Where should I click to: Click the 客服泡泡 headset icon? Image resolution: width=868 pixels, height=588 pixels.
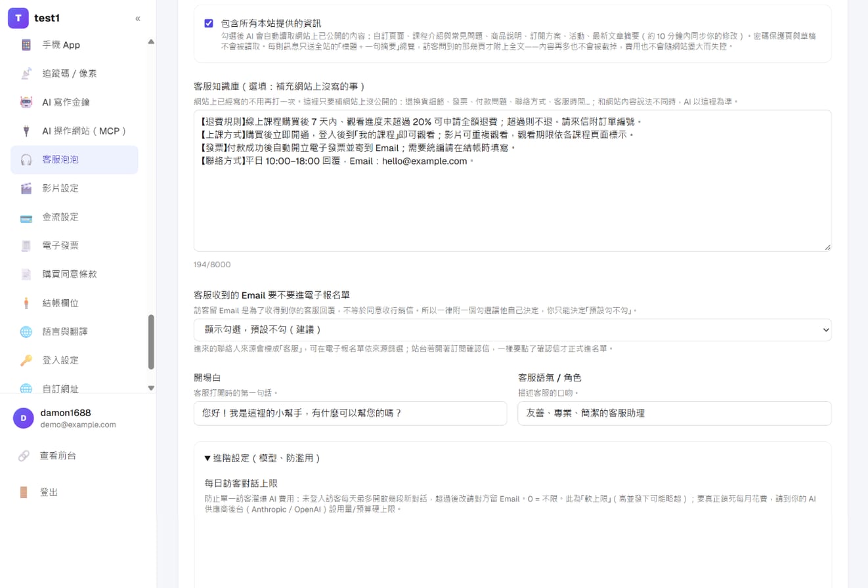26,159
